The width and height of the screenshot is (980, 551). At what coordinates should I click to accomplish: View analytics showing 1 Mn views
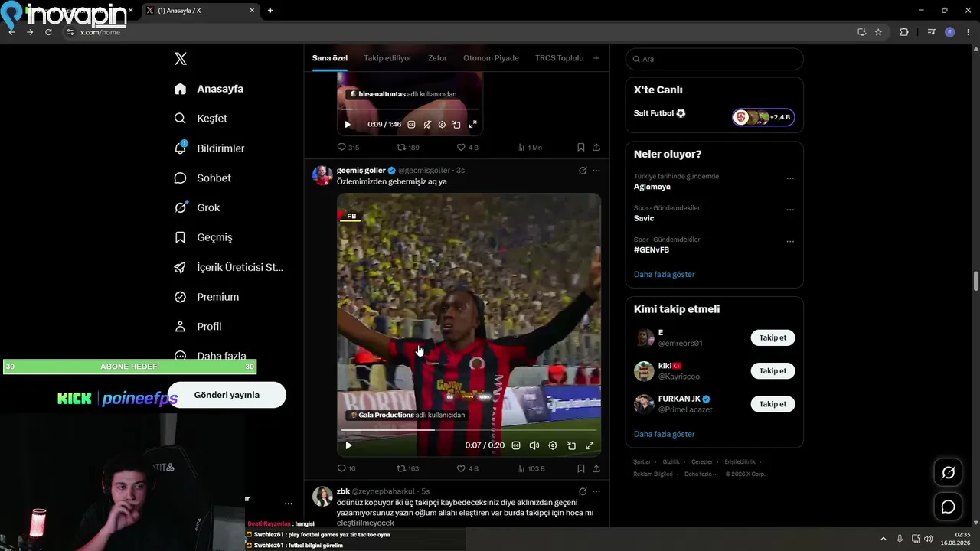click(530, 147)
